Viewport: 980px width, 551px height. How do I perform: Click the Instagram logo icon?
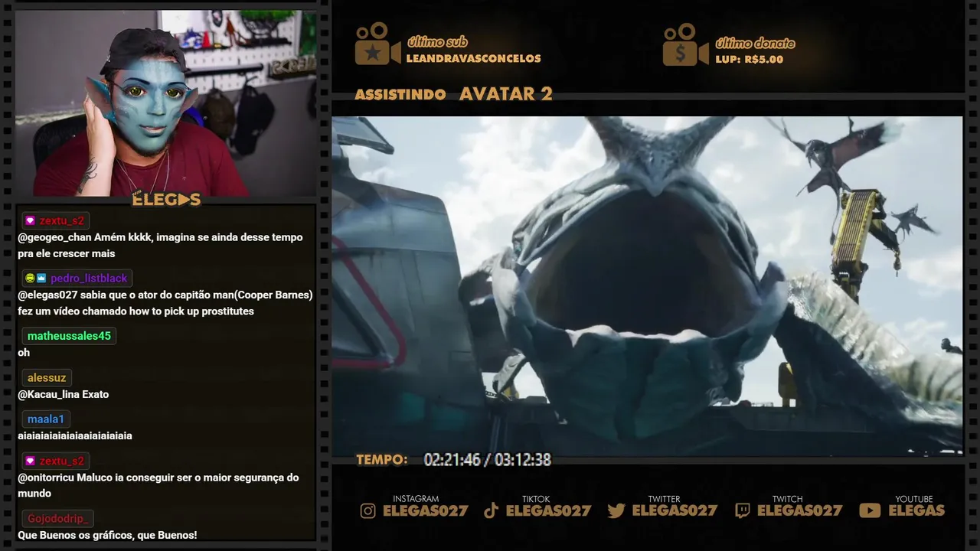point(368,510)
